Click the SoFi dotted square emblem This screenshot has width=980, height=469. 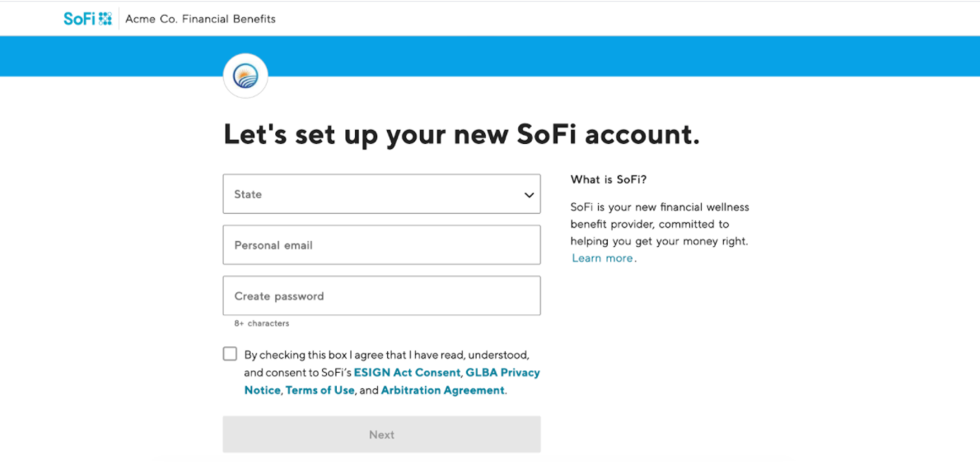coord(105,18)
